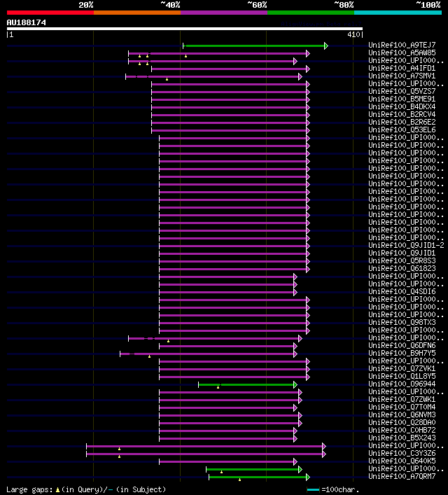Select the UniRef100_Q98TX3 entry
This screenshot has height=495, width=448.
click(402, 322)
